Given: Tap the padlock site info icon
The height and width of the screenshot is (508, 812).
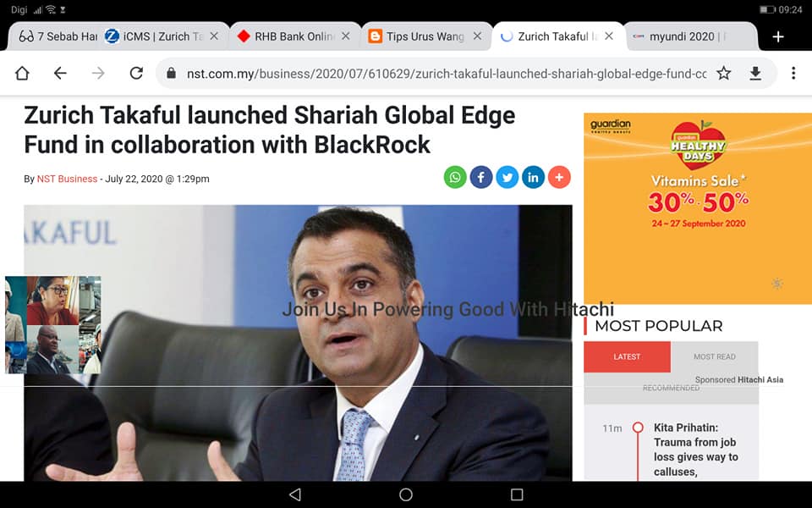Looking at the screenshot, I should tap(172, 73).
